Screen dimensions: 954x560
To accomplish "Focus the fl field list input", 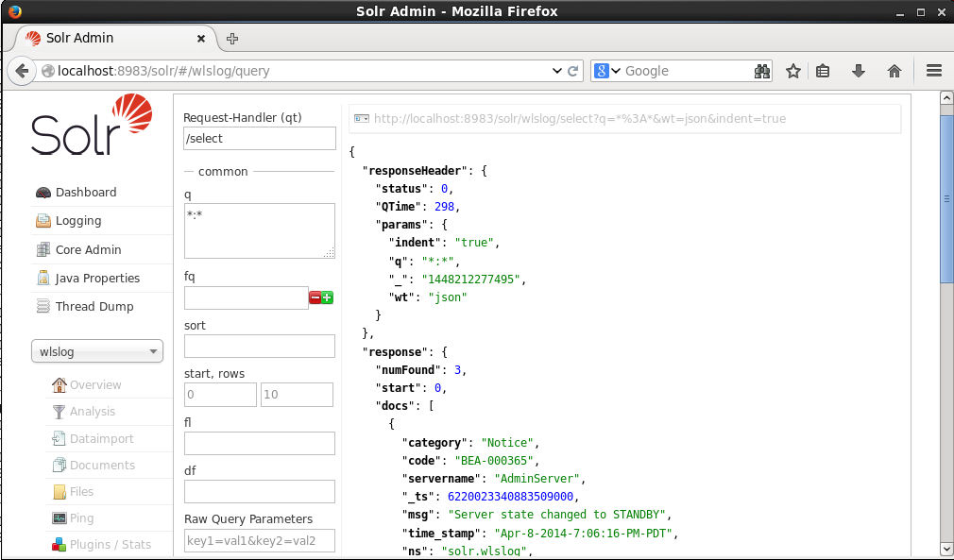I will 260,443.
